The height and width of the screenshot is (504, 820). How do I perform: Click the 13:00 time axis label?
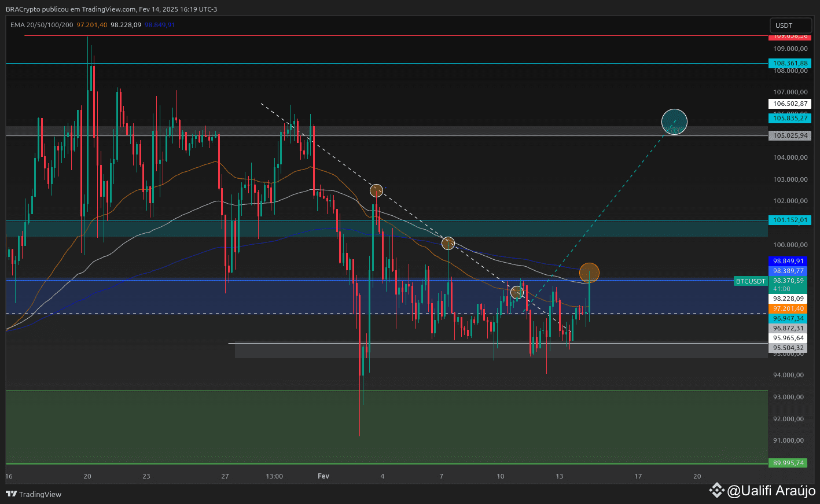pyautogui.click(x=274, y=476)
